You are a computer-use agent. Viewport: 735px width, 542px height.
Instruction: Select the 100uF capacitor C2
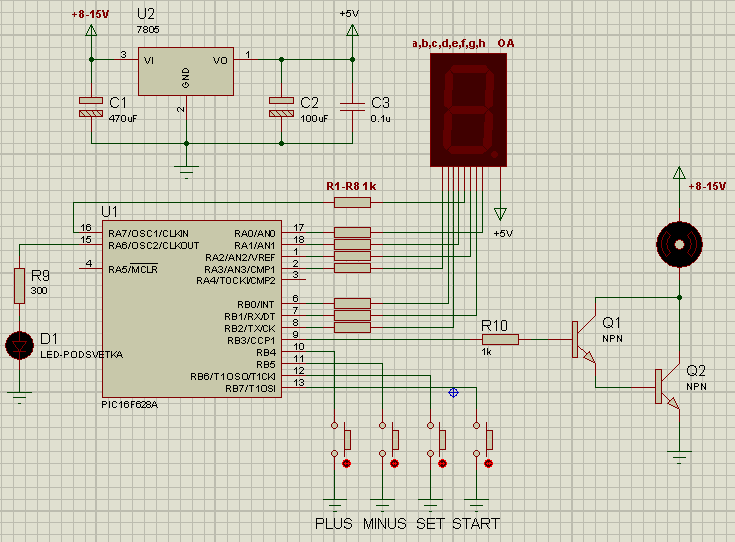pyautogui.click(x=281, y=108)
